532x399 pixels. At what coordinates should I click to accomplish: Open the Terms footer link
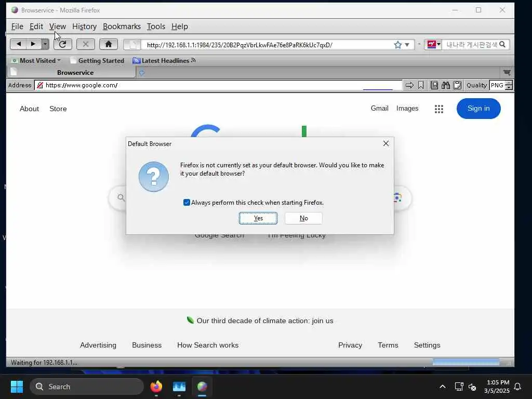click(x=388, y=345)
